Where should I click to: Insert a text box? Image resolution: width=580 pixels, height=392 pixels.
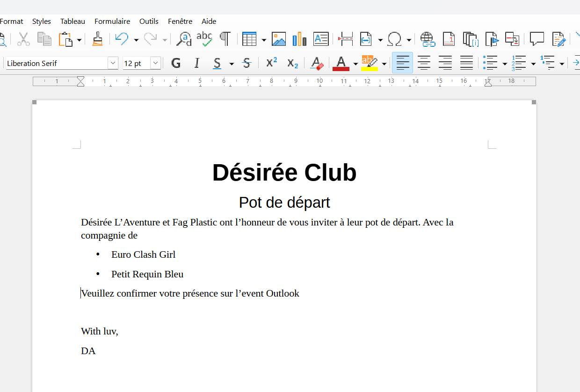click(x=321, y=39)
